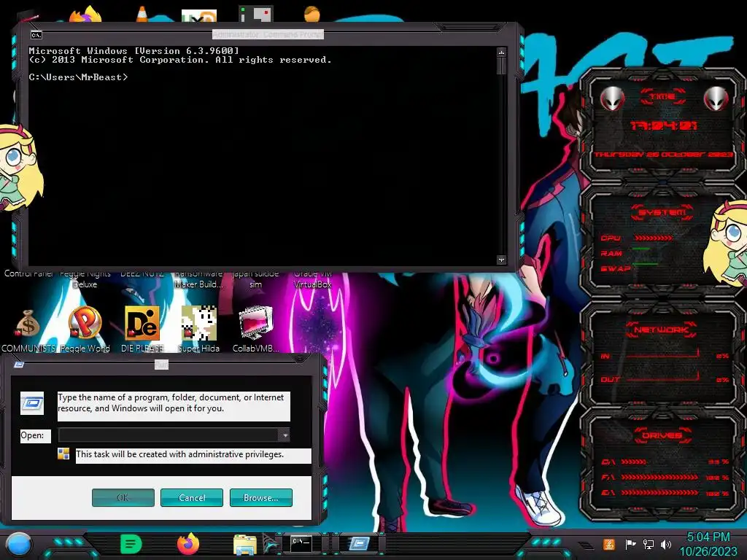Image resolution: width=747 pixels, height=560 pixels.
Task: Click the Run dialog title bar icon
Action: (x=19, y=365)
